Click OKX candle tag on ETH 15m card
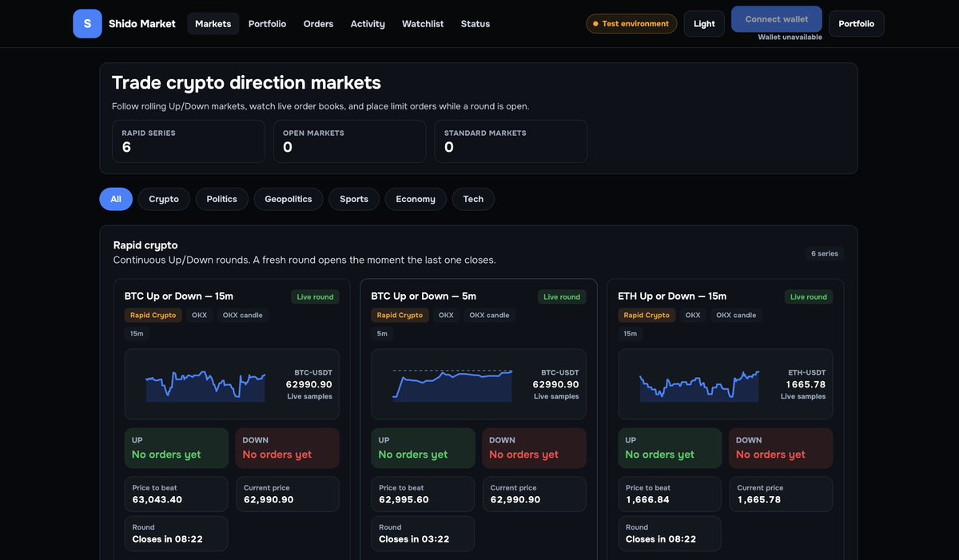Viewport: 959px width, 560px height. point(736,315)
